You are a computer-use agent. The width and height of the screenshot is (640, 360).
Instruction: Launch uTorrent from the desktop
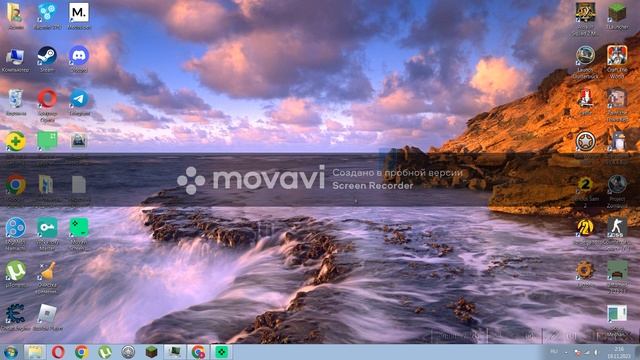pyautogui.click(x=16, y=271)
